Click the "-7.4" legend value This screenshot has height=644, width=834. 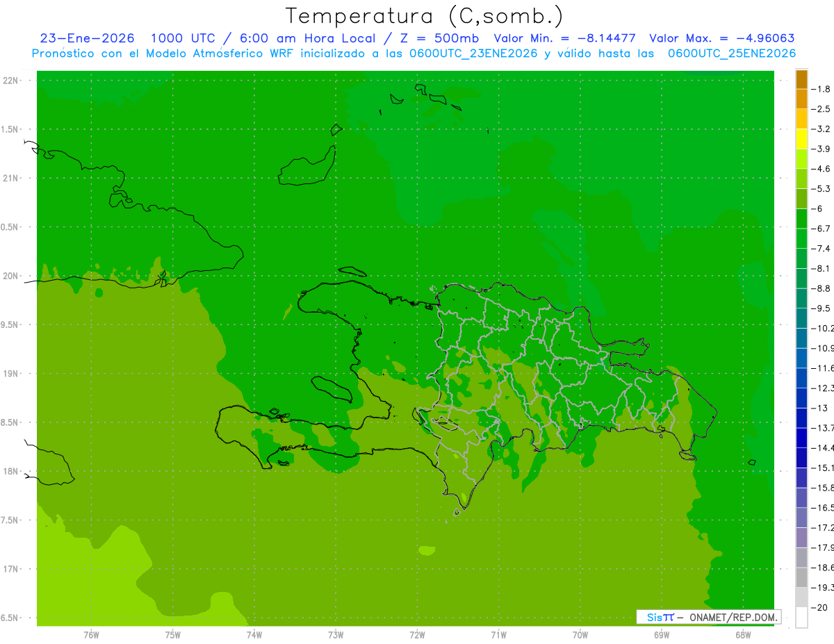(821, 248)
